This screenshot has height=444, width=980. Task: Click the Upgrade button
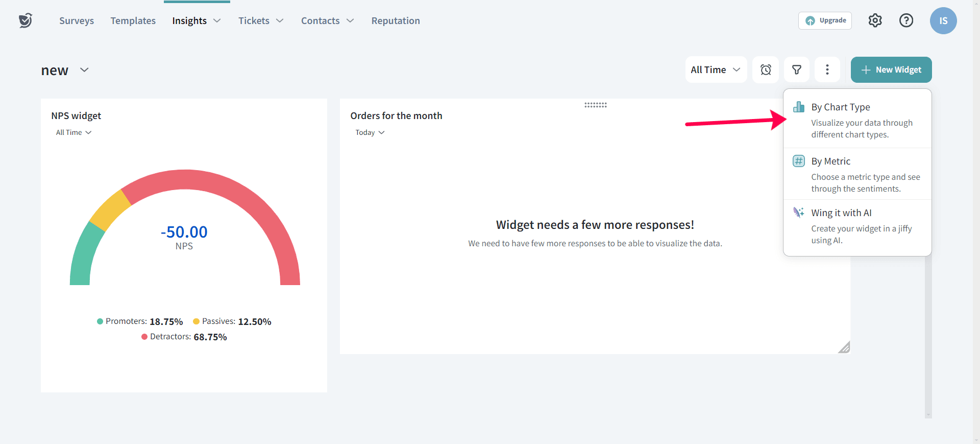pyautogui.click(x=825, y=21)
